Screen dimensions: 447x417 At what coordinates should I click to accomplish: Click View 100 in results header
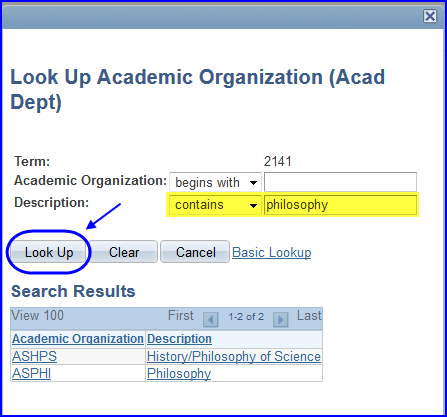tap(37, 315)
